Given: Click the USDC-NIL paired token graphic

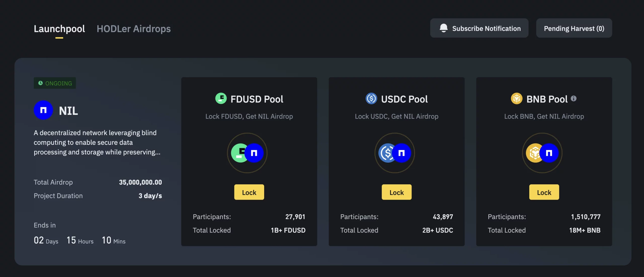Looking at the screenshot, I should point(395,153).
